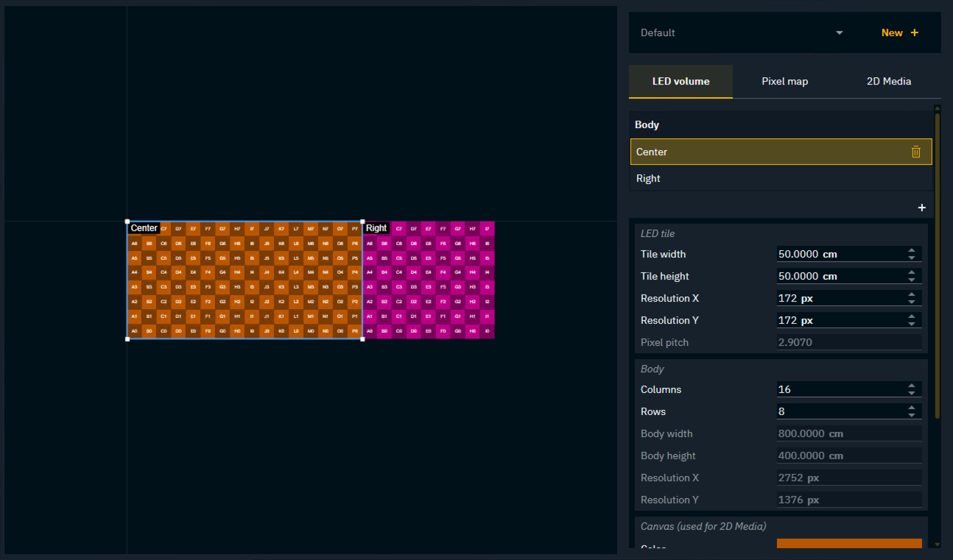The image size is (953, 560).
Task: Click the New + icon to create a configuration
Action: tap(899, 32)
